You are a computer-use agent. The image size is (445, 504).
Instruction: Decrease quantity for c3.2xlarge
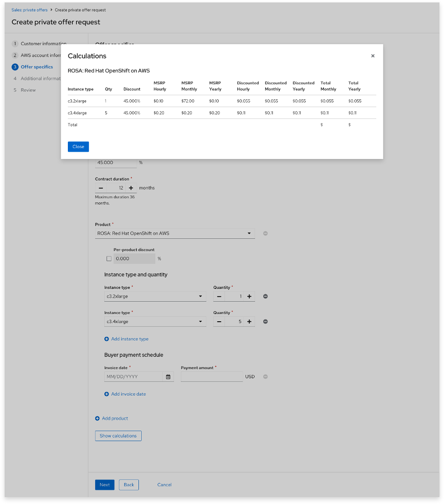coord(219,296)
